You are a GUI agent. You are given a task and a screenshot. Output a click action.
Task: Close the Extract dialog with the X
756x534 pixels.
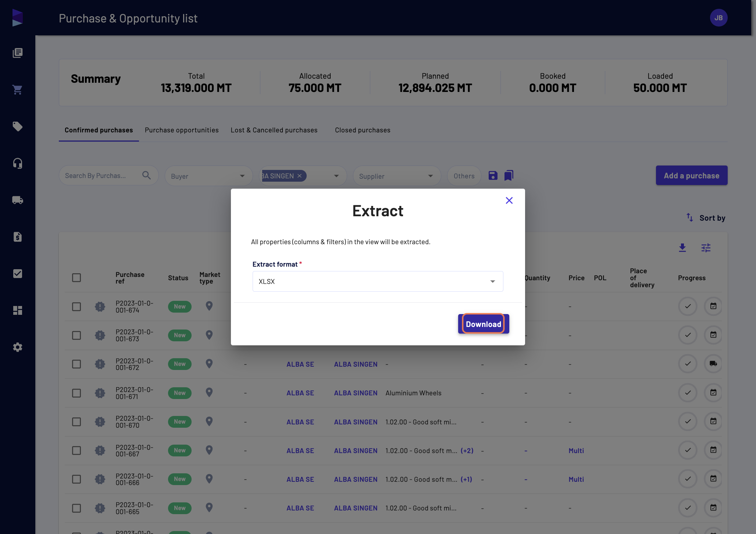pos(509,200)
